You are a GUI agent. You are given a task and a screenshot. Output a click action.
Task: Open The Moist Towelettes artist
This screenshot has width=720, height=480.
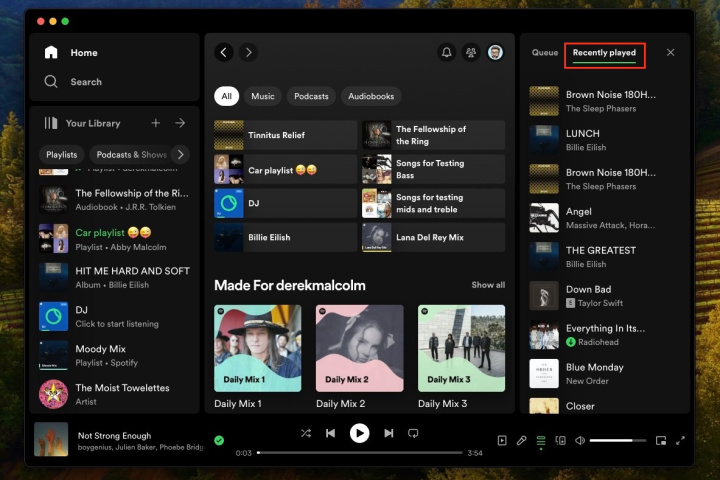pos(115,394)
